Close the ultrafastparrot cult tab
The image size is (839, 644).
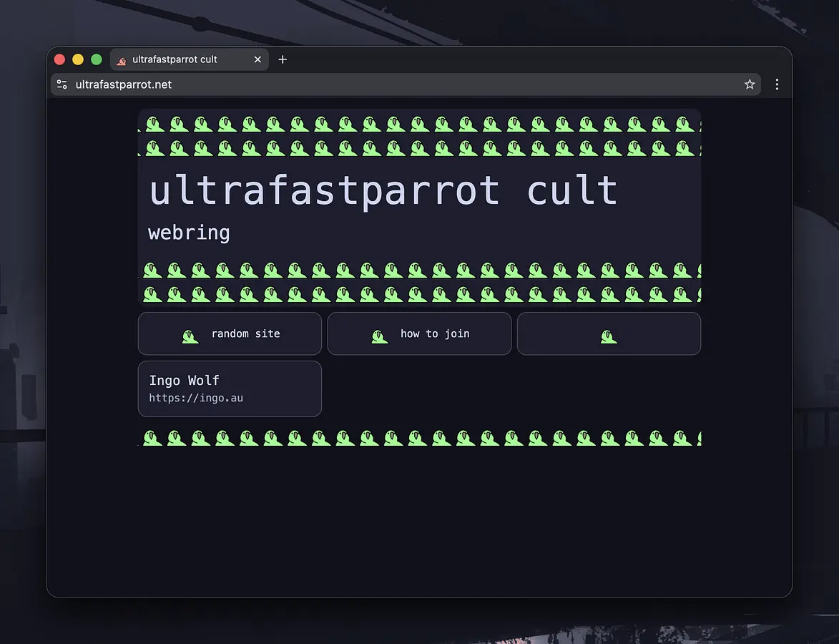point(257,59)
